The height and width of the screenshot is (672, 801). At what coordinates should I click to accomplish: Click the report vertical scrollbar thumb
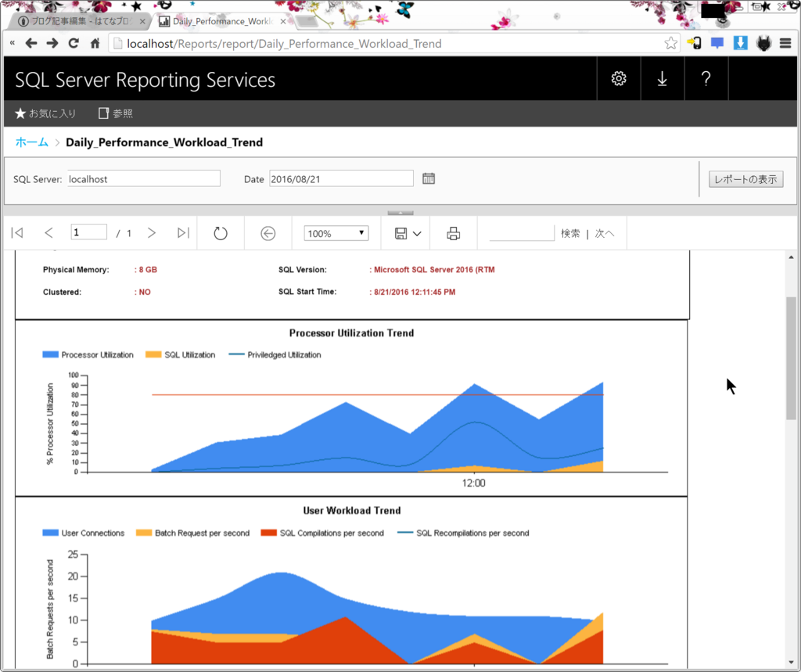point(791,358)
